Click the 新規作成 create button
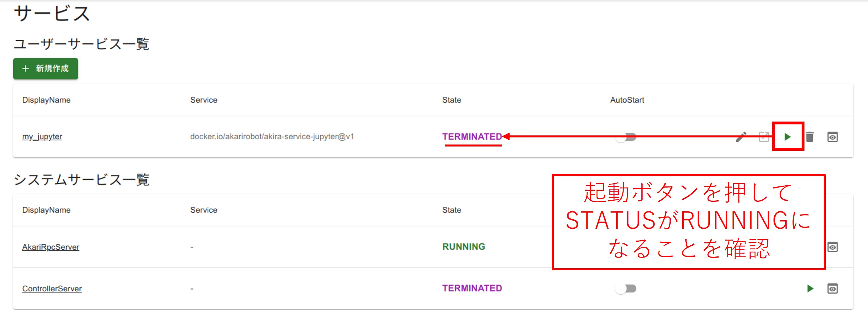Image resolution: width=868 pixels, height=325 pixels. tap(45, 69)
